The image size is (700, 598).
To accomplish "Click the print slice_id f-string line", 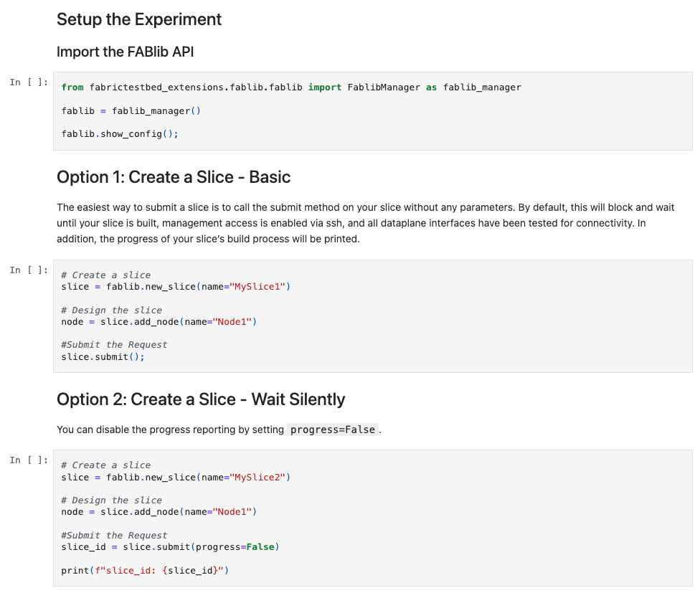I will (144, 571).
